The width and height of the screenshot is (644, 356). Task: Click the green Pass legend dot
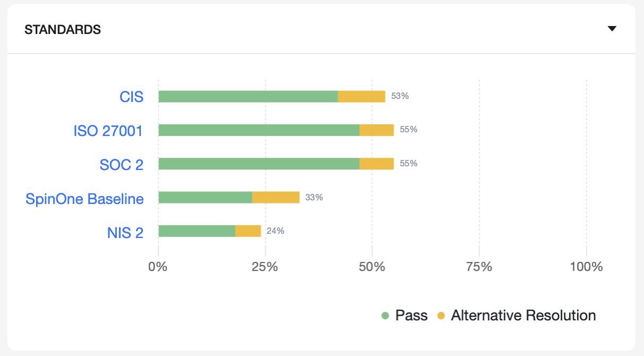point(386,316)
